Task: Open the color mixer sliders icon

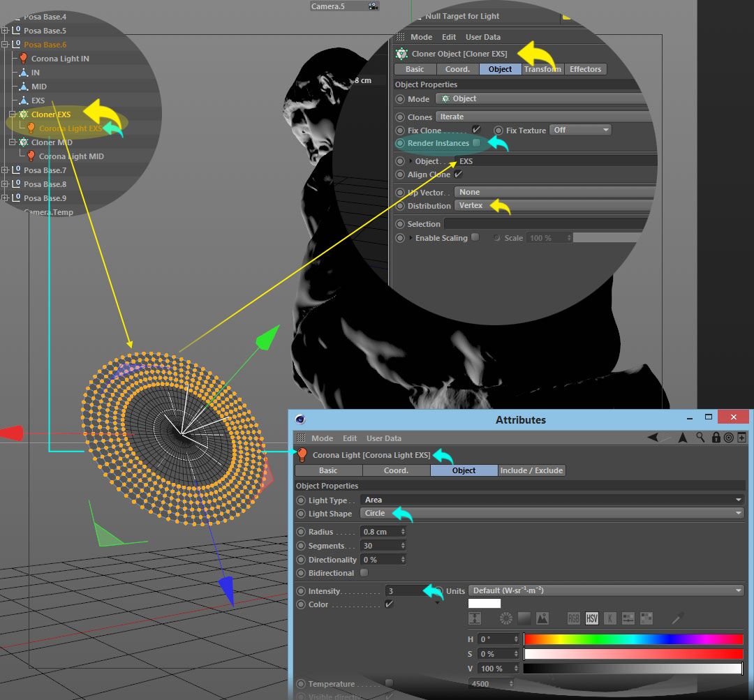Action: click(x=628, y=618)
